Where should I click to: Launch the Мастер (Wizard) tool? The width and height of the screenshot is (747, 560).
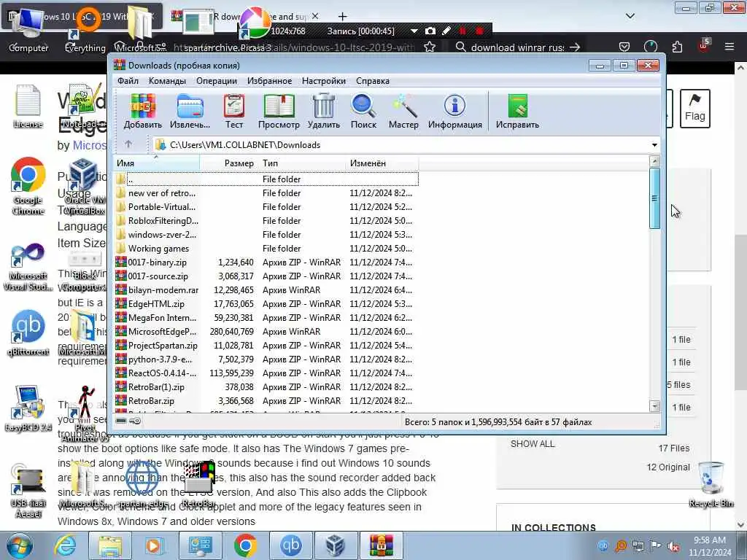pyautogui.click(x=403, y=111)
